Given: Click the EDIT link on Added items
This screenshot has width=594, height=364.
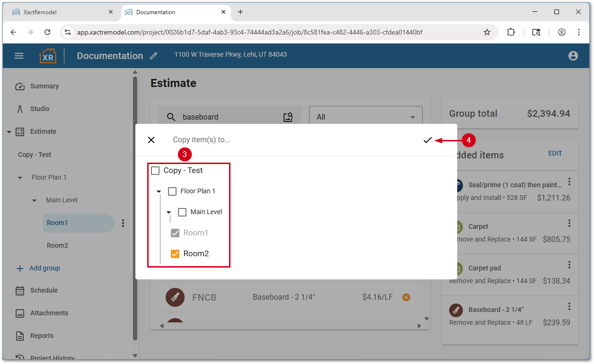Looking at the screenshot, I should (555, 153).
